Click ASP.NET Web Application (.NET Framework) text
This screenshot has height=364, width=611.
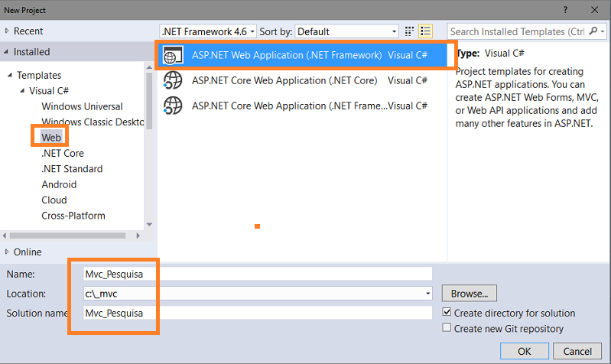(287, 55)
